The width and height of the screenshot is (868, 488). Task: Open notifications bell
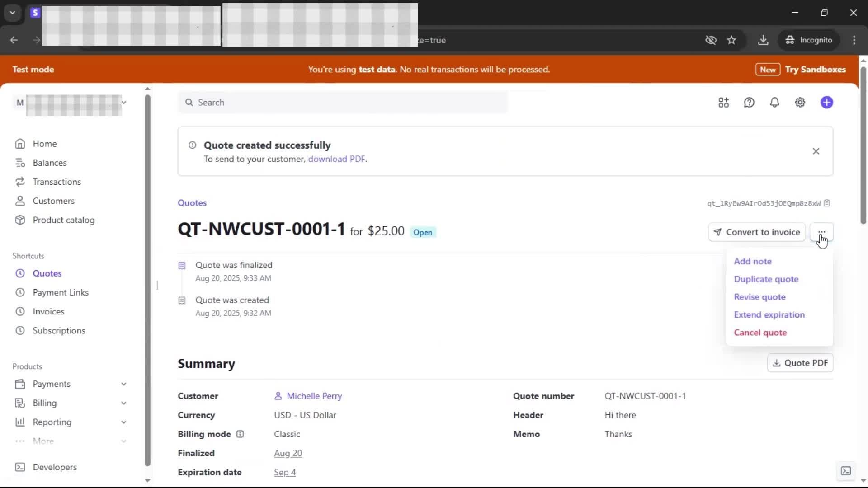pyautogui.click(x=774, y=103)
